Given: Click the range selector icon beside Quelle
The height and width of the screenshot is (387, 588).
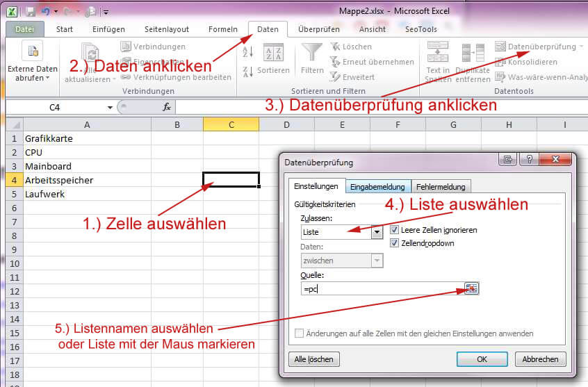Looking at the screenshot, I should click(x=471, y=288).
